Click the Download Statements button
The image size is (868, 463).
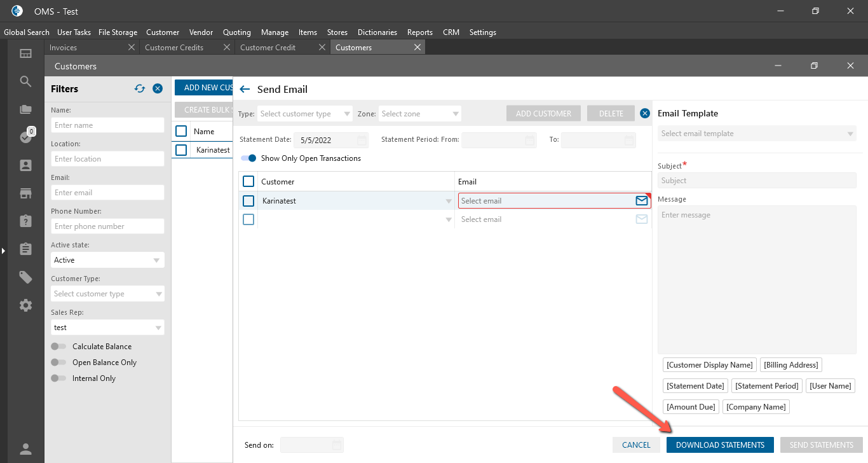[x=720, y=445]
